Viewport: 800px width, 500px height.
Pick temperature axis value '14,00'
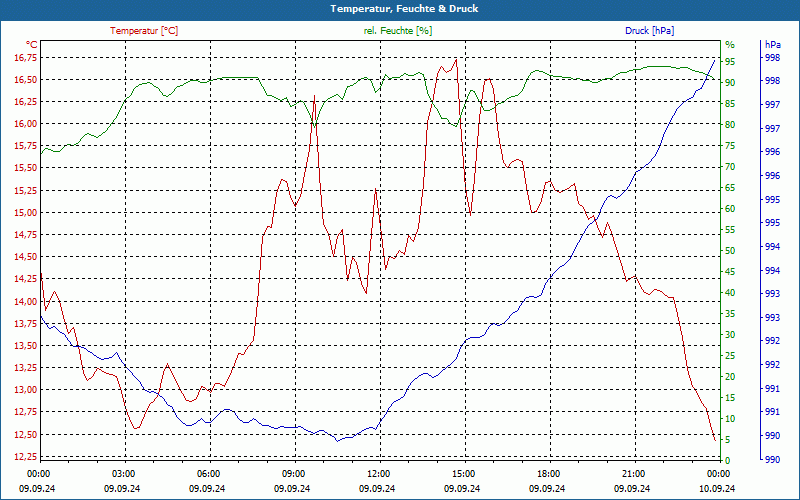coord(26,301)
